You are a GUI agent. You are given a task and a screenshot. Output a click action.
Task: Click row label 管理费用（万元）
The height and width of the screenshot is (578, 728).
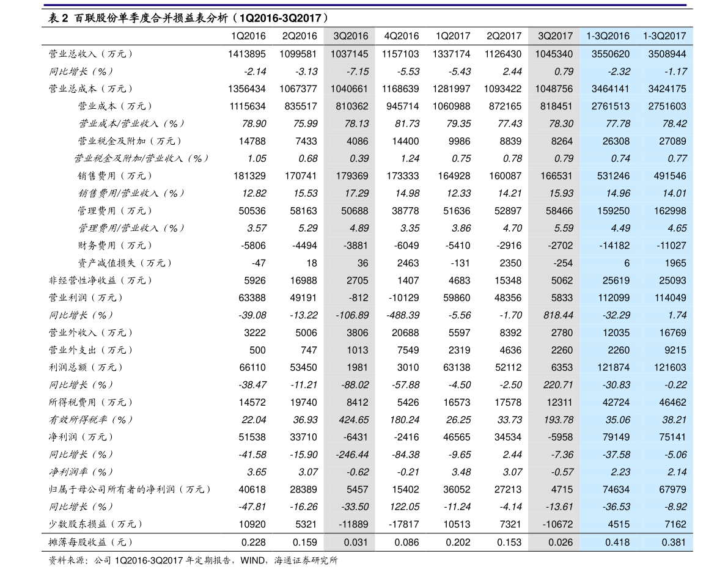point(115,211)
